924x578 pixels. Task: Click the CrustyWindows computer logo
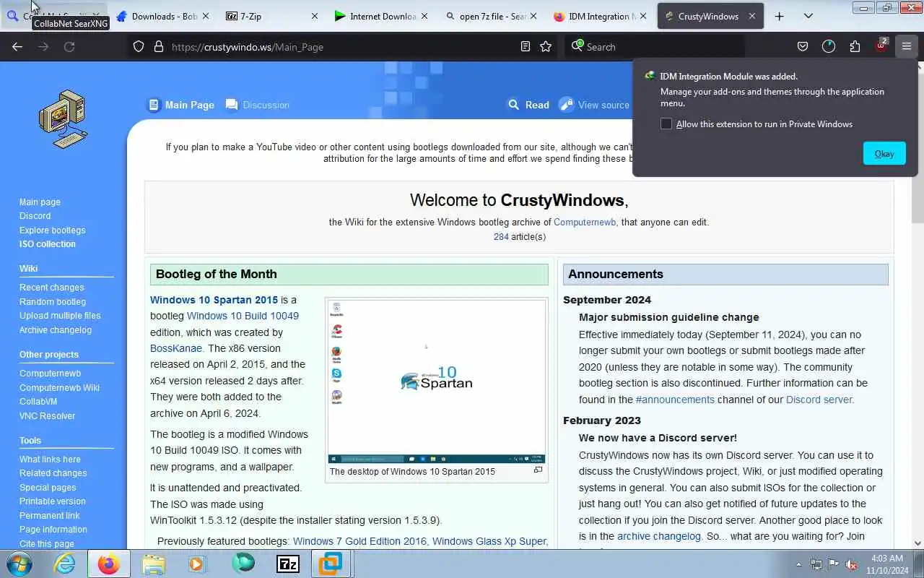64,119
